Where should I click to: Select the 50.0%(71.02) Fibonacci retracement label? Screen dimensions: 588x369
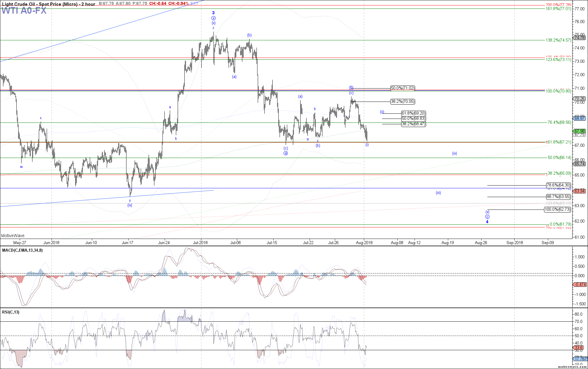pyautogui.click(x=403, y=88)
